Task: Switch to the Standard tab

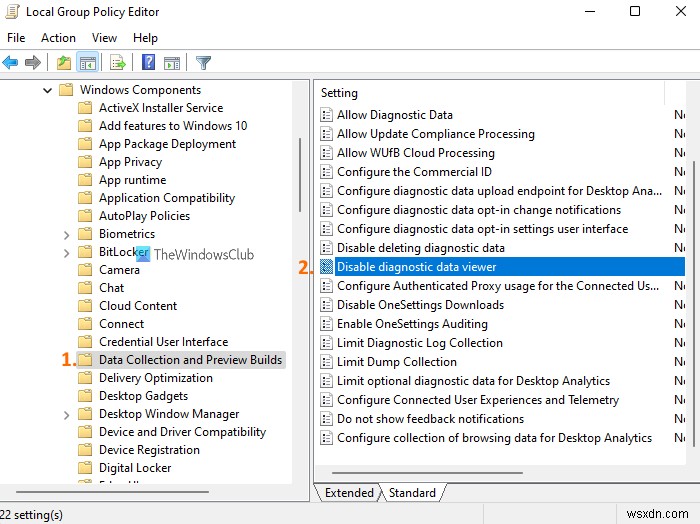Action: tap(412, 492)
